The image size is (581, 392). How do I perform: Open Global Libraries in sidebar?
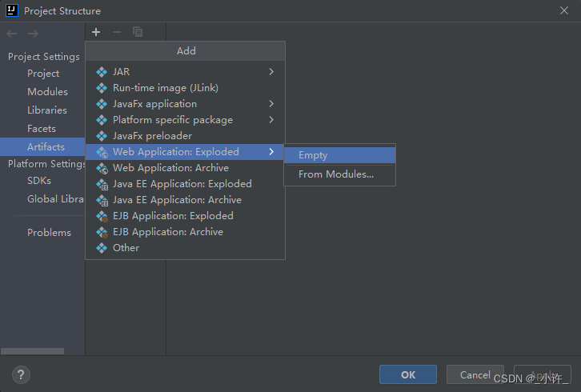tap(42, 199)
